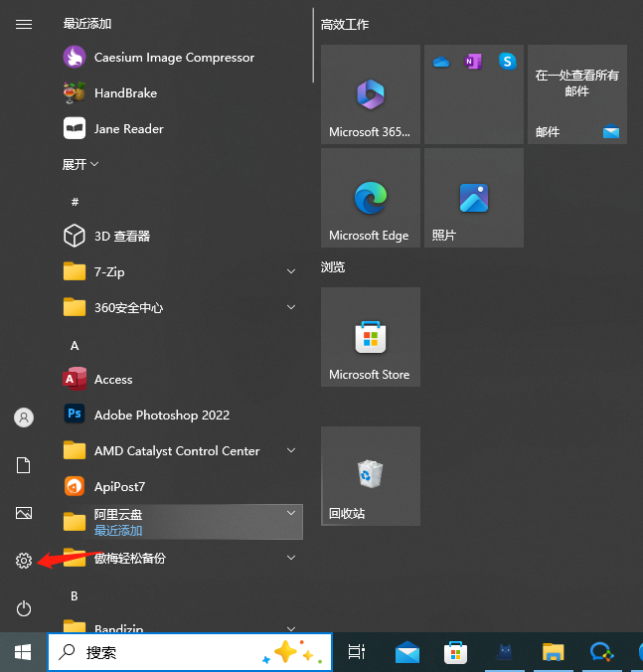Open the Microsoft 365 tile
This screenshot has height=672, width=643.
371,94
